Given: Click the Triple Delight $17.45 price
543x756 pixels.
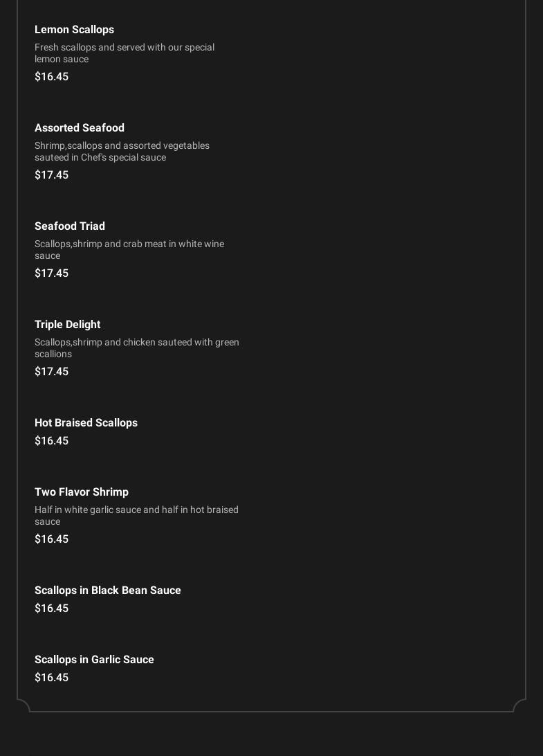Looking at the screenshot, I should tap(51, 372).
